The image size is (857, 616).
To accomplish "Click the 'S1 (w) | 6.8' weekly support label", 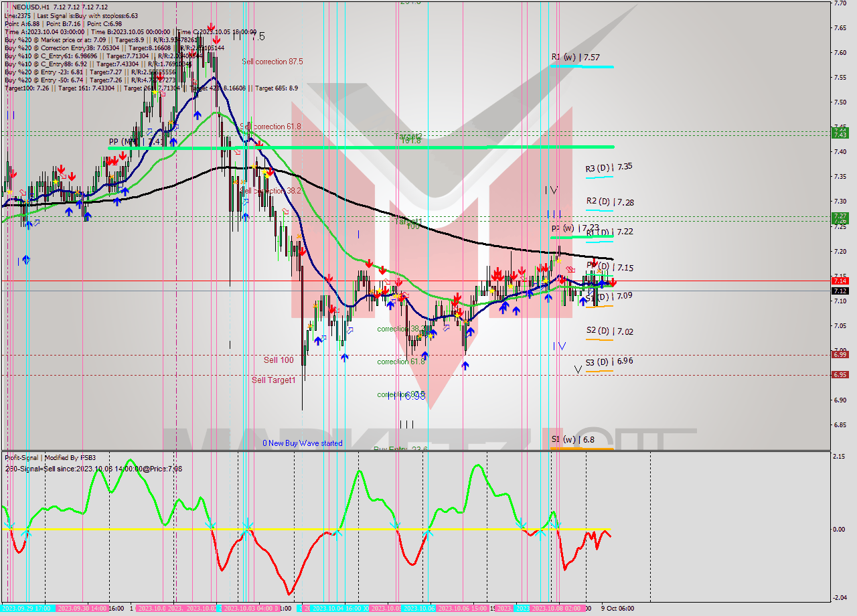I will pos(572,440).
